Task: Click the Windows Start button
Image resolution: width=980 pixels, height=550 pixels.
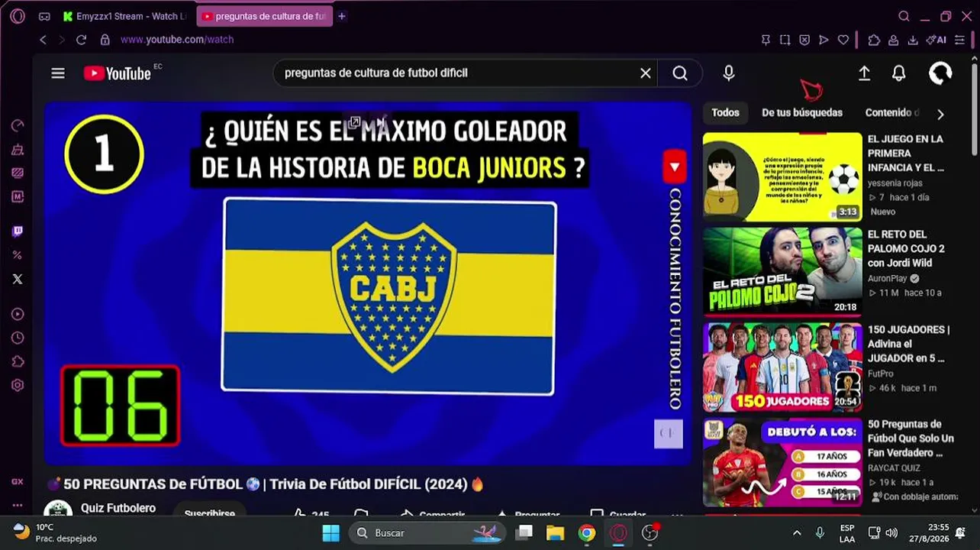Action: [x=331, y=532]
